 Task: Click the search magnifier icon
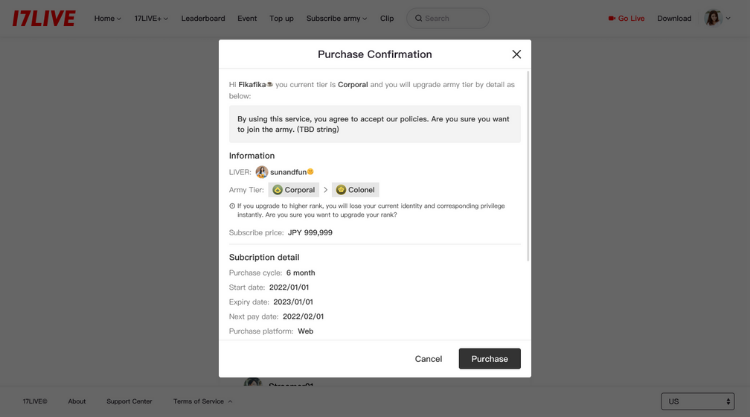pyautogui.click(x=418, y=18)
